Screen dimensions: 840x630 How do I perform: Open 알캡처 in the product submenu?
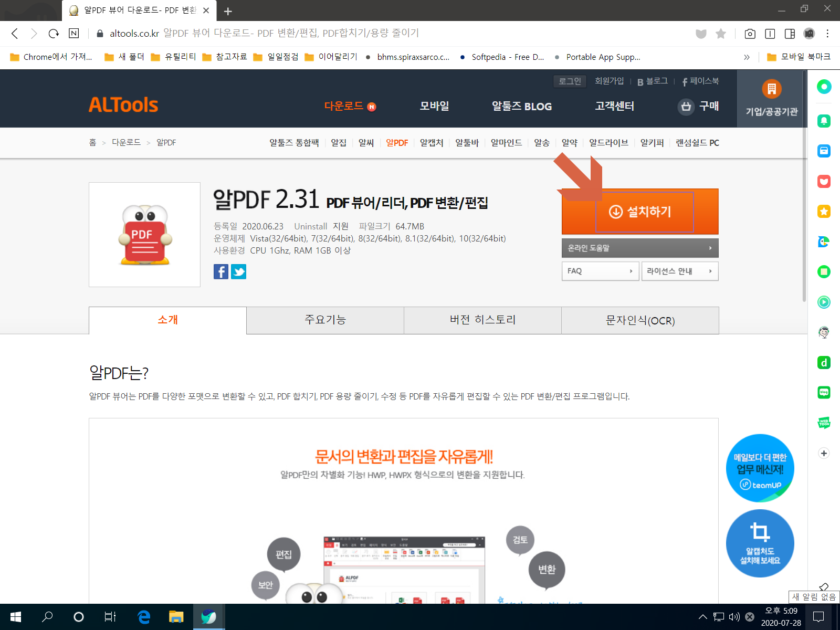(432, 143)
